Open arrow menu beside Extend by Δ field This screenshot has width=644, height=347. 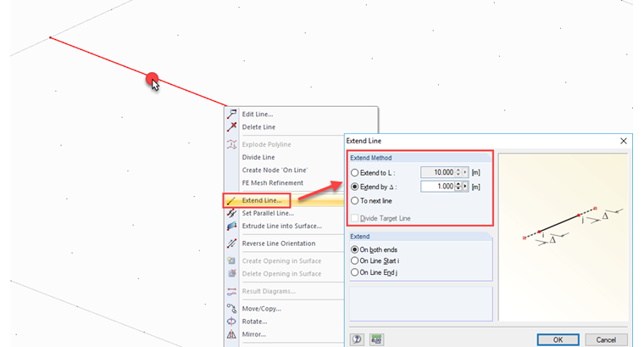pyautogui.click(x=465, y=187)
